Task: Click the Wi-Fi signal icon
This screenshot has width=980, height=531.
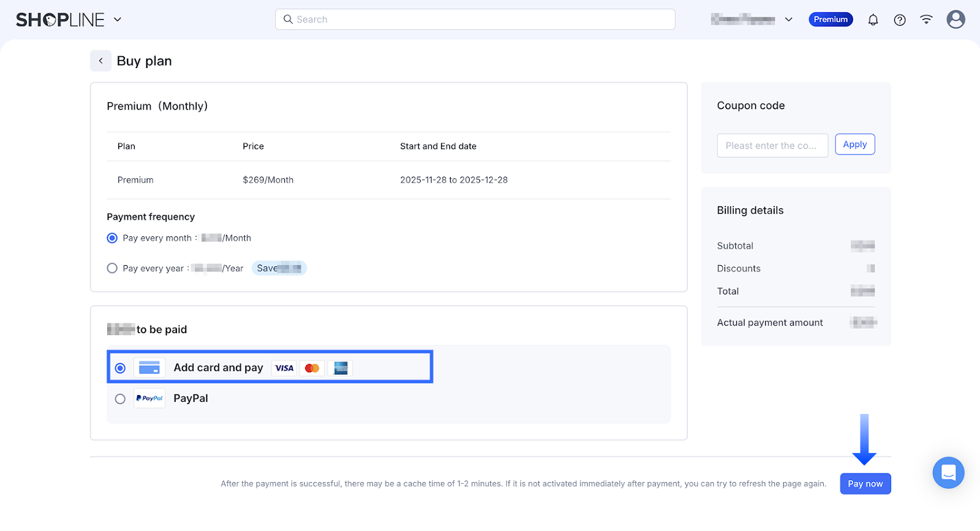Action: tap(926, 20)
